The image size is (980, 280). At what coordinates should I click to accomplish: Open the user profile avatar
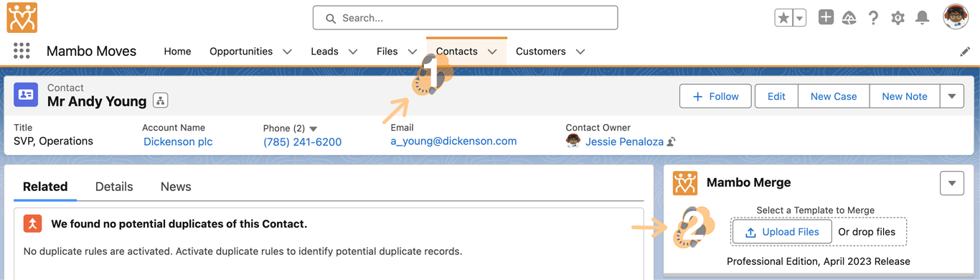pos(956,17)
